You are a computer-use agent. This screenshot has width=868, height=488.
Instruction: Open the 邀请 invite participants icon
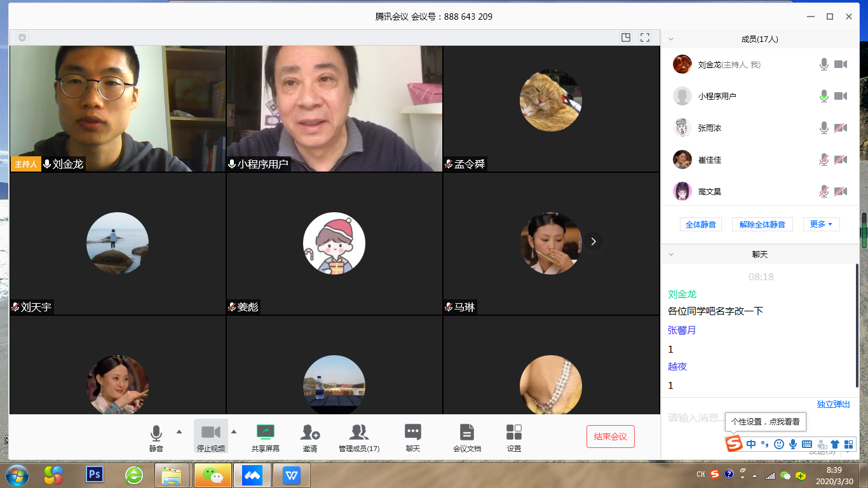tap(310, 433)
